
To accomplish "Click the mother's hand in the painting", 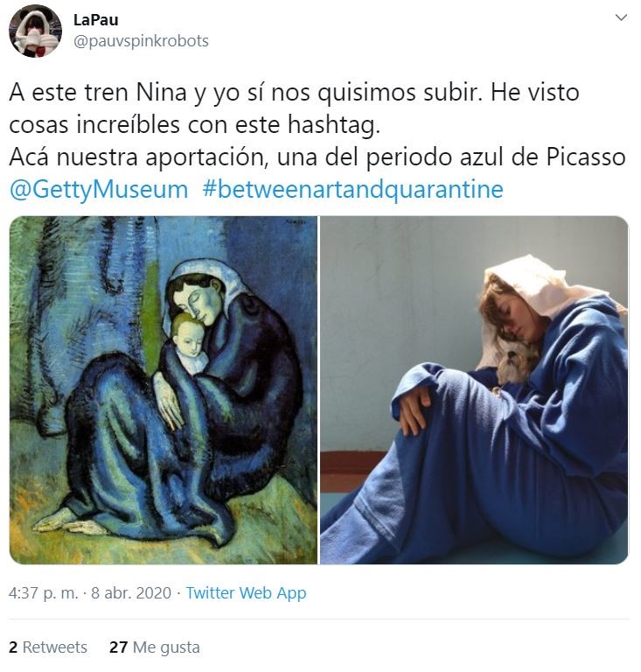I will coord(169,401).
